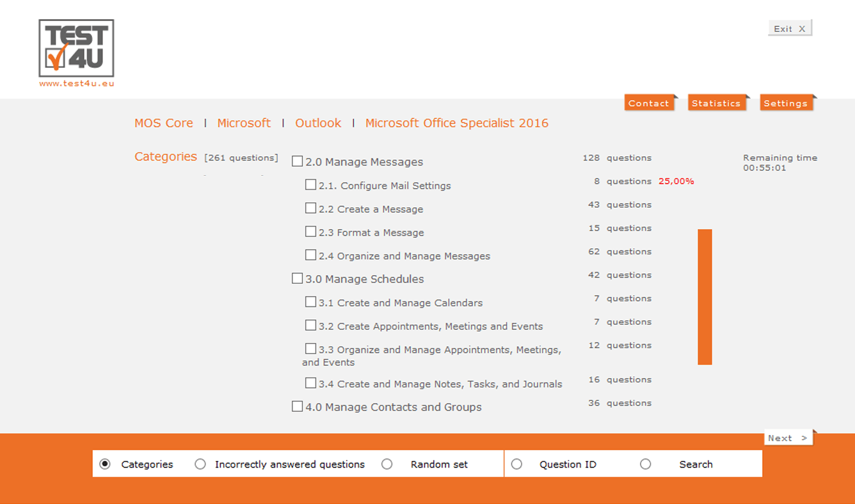Check the 2.0 Manage Messages checkbox

(x=297, y=161)
